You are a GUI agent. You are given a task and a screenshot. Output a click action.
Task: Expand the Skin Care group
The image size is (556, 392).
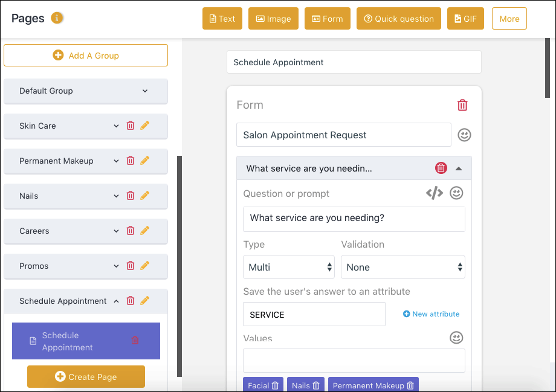click(x=116, y=126)
